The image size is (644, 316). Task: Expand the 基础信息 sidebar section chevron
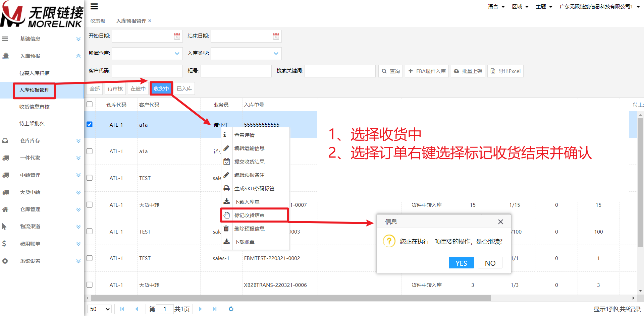[78, 39]
